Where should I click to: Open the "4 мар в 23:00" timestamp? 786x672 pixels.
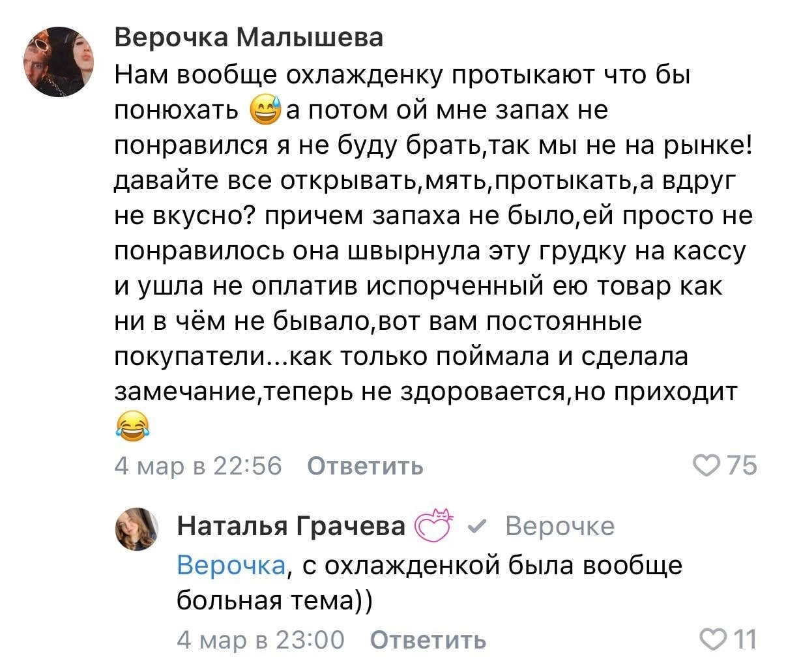[261, 640]
